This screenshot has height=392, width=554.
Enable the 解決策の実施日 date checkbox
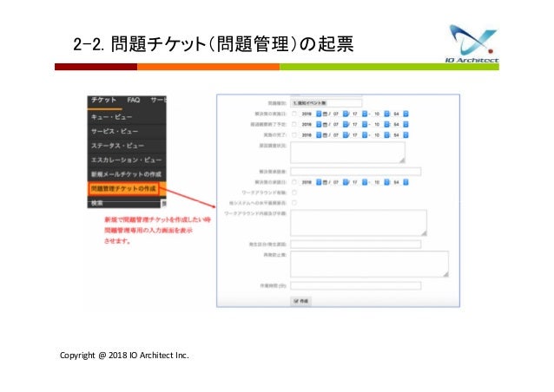[x=294, y=114]
